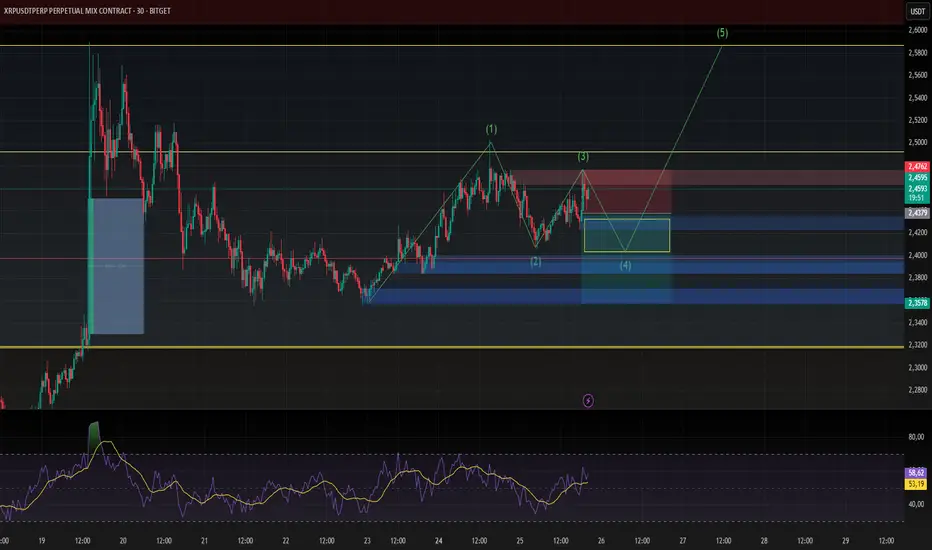
Task: Select the green 2,3578 price label
Action: coord(917,303)
